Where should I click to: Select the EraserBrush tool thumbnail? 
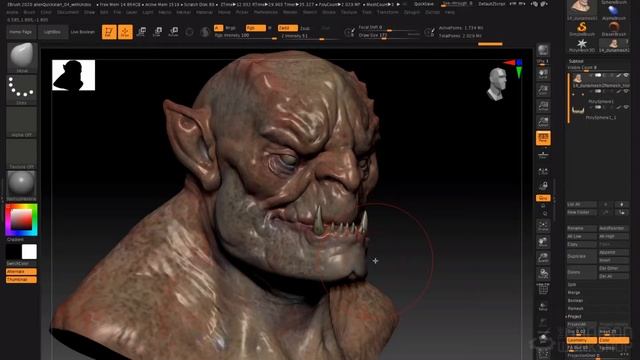613,29
